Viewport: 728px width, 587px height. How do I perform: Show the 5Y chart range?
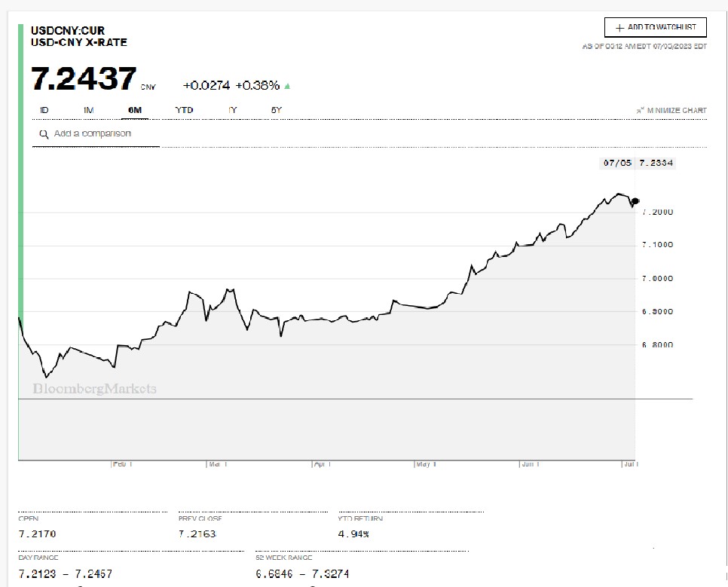276,110
